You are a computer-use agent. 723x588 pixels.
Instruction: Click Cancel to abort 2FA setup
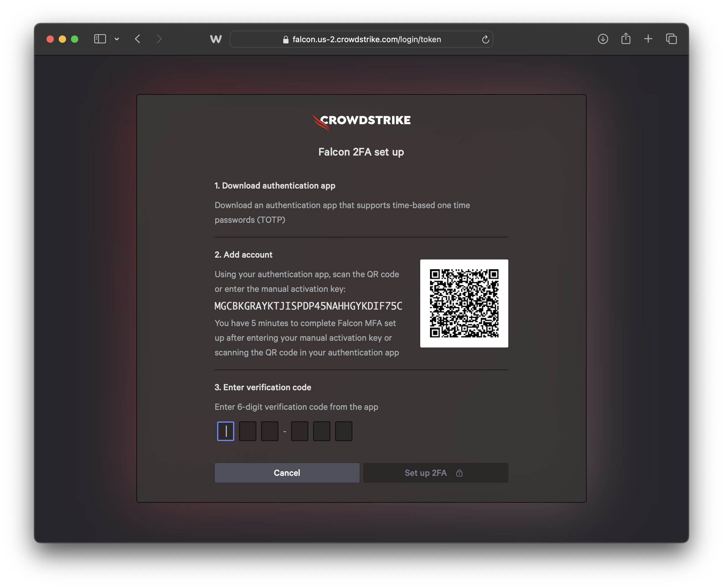click(287, 472)
